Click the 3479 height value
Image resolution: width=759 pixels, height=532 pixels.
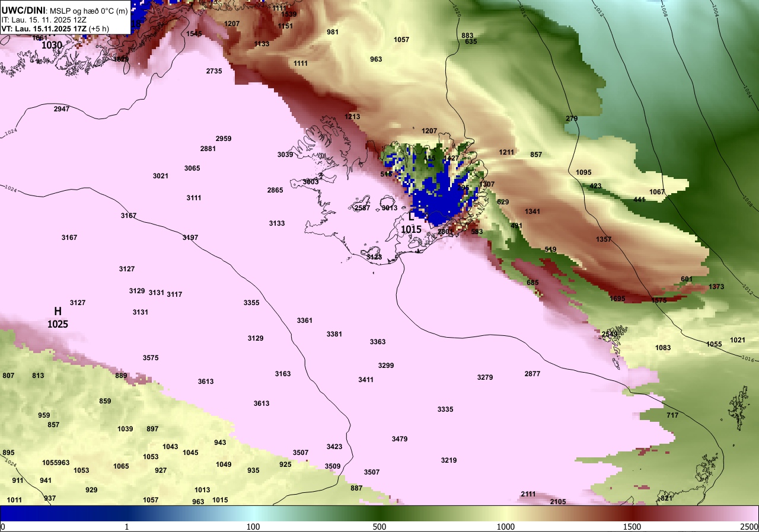[400, 439]
